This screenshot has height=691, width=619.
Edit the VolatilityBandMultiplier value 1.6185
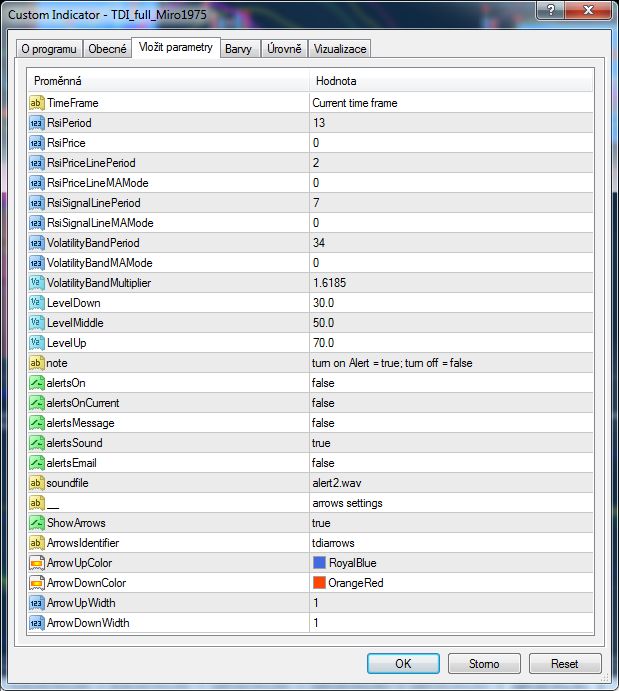[x=330, y=283]
